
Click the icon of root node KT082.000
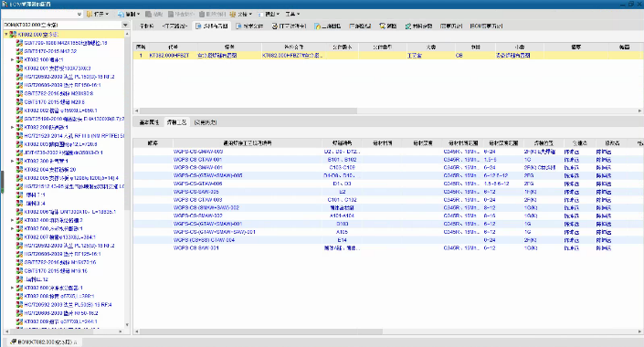click(13, 35)
